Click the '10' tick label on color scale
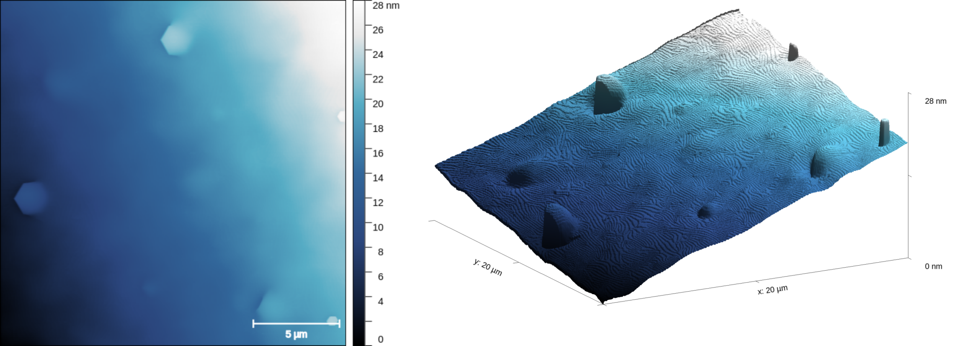Viewport: 980px width, 346px height. [378, 227]
